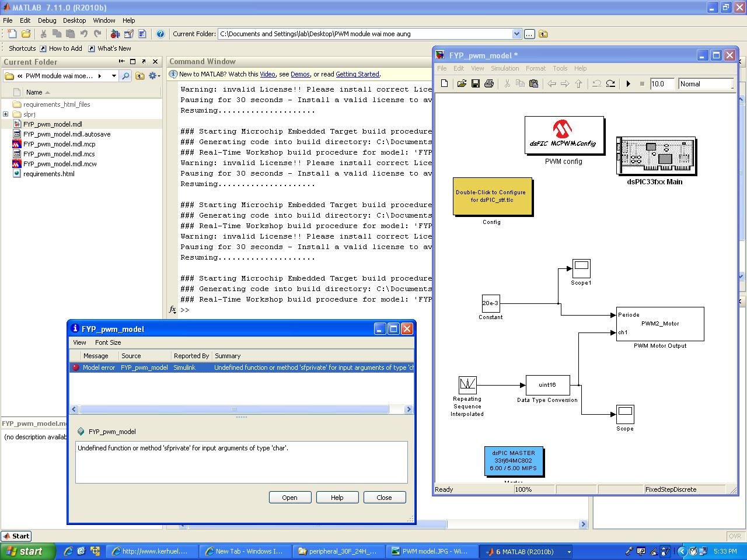Open the Current Folder gear actions menu

pyautogui.click(x=153, y=76)
